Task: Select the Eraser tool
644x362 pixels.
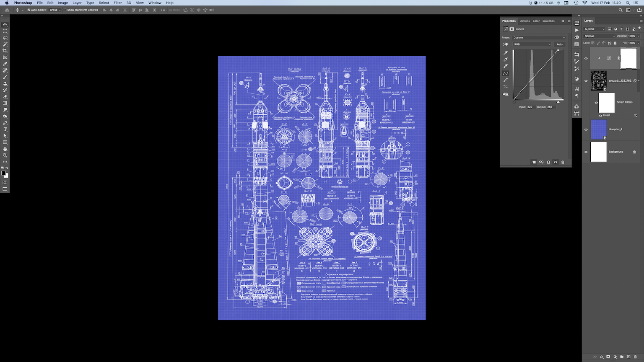Action: (5, 96)
